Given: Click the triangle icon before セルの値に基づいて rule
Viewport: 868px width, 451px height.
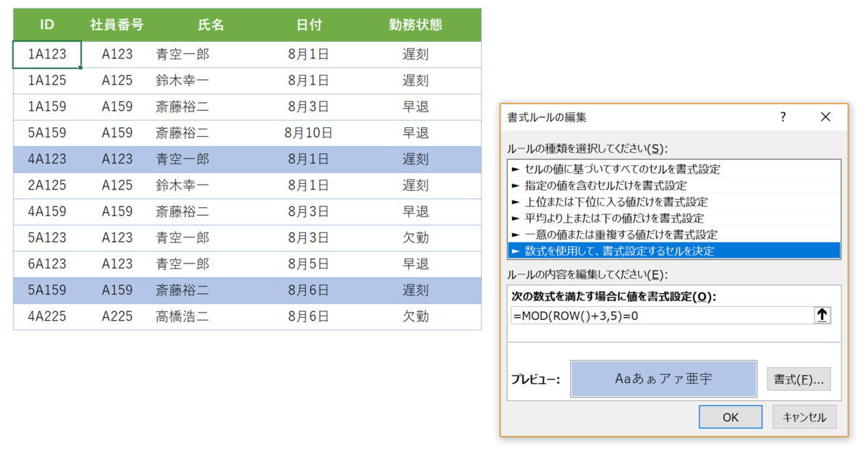Looking at the screenshot, I should (x=515, y=169).
